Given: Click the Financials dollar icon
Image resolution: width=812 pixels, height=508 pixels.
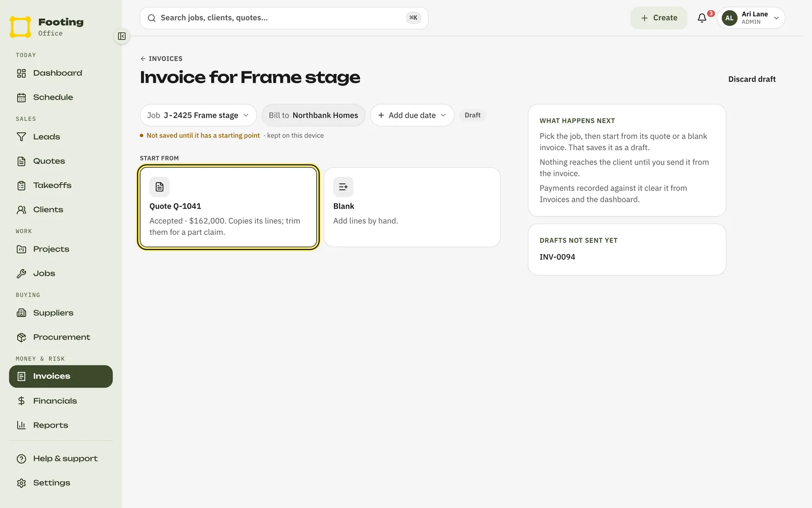Looking at the screenshot, I should 21,401.
